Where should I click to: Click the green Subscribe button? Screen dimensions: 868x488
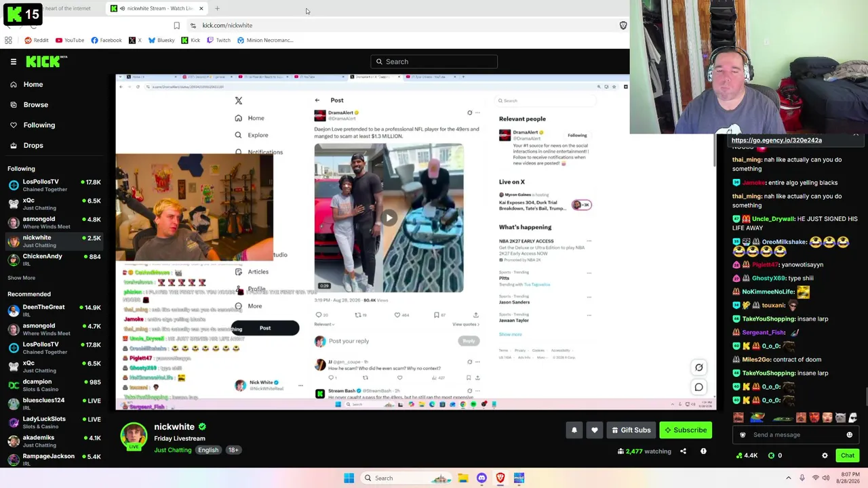point(686,430)
